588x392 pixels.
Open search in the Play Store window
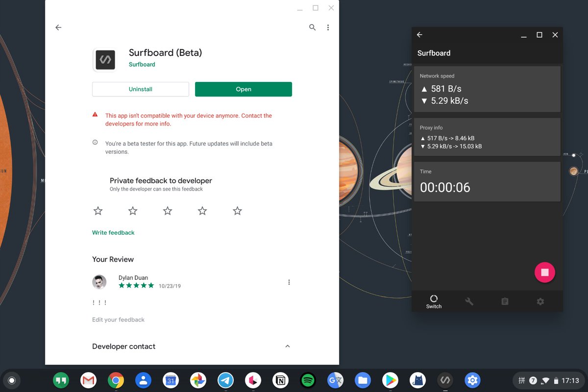tap(312, 27)
